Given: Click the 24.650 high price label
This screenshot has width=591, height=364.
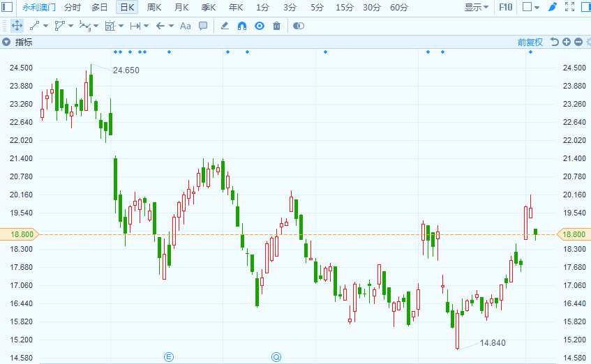Looking at the screenshot, I should click(x=126, y=70).
